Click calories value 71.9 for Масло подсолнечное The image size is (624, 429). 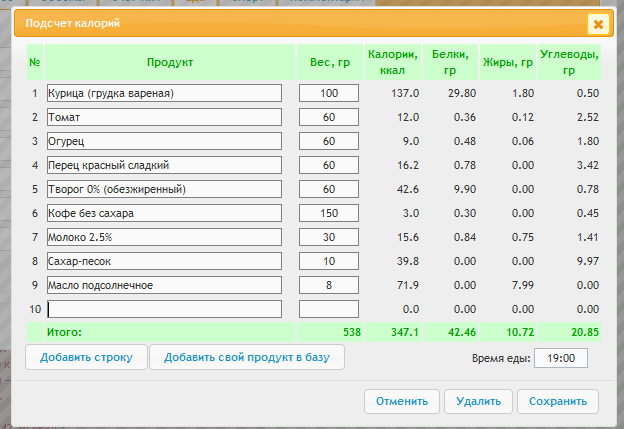tap(408, 285)
